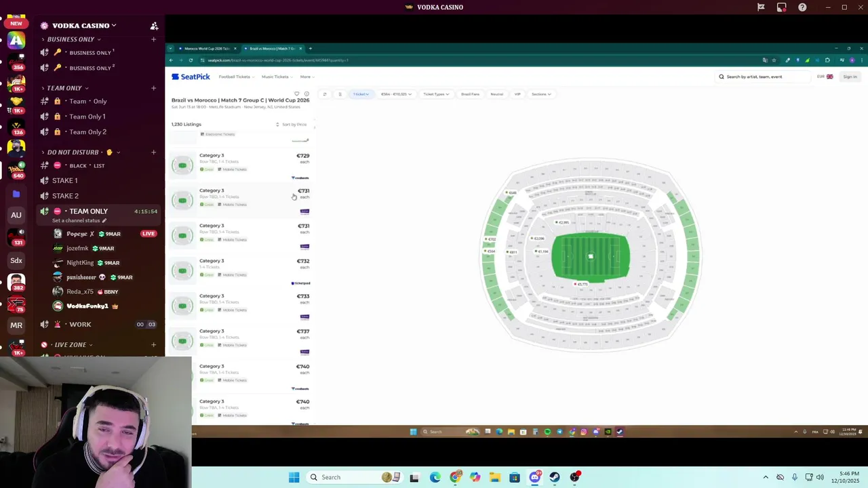Select Category 3 listing priced €732
Viewport: 868px width, 488px height.
(x=241, y=270)
